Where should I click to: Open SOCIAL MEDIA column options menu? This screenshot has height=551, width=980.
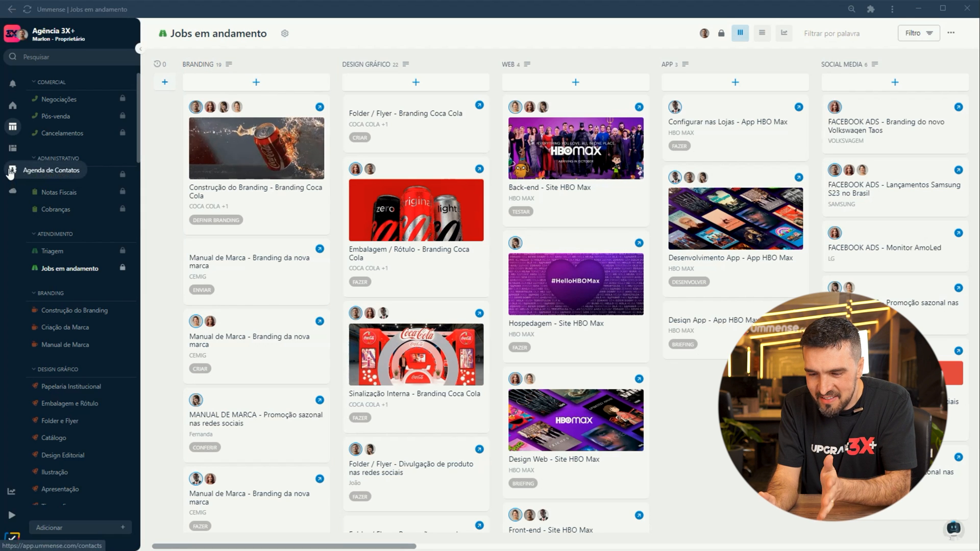tap(875, 64)
